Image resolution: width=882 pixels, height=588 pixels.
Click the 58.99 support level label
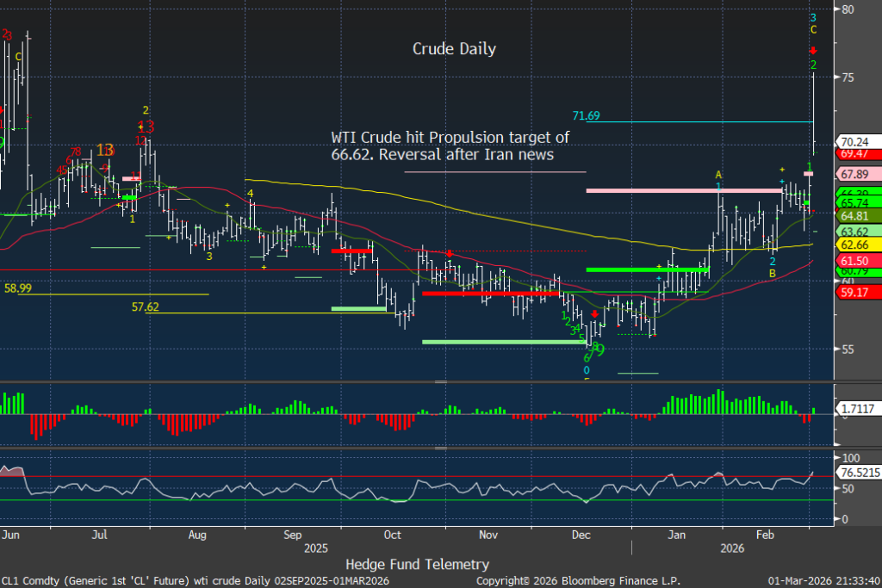[x=18, y=288]
